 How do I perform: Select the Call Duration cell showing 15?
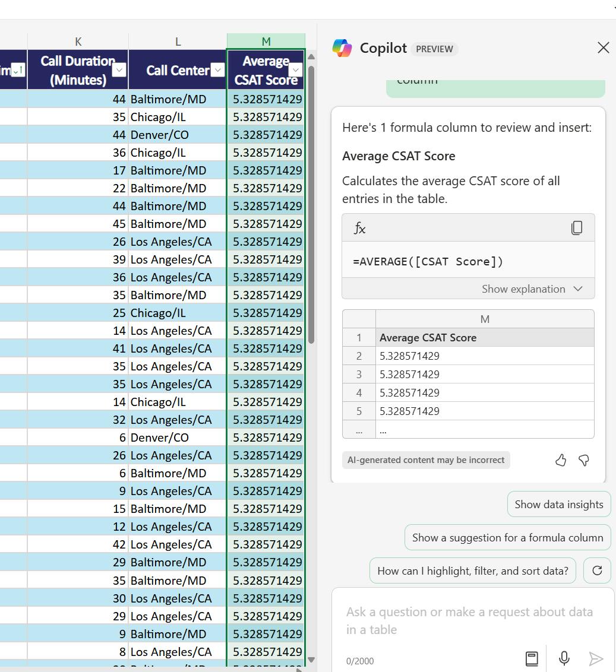pos(78,509)
